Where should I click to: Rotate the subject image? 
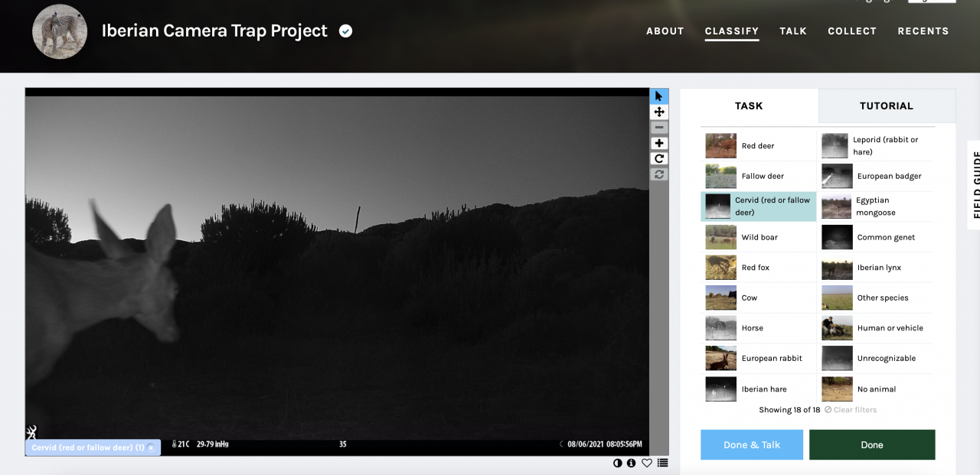click(659, 158)
